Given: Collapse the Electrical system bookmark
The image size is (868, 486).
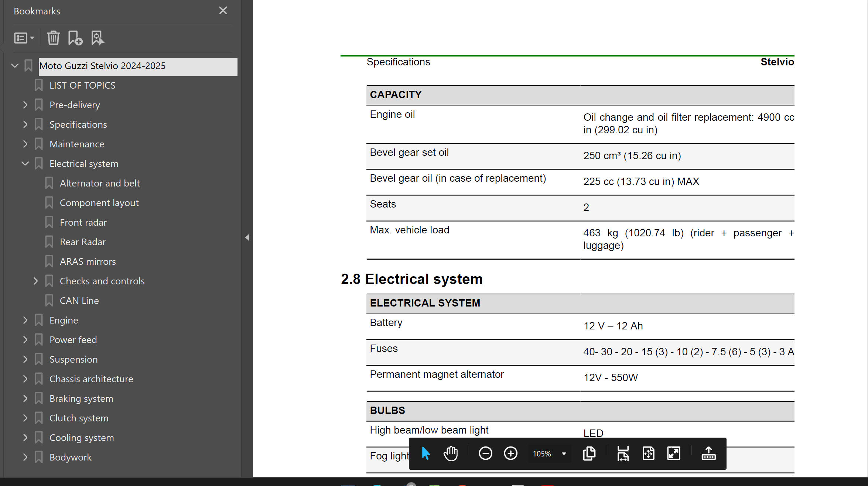Looking at the screenshot, I should (25, 164).
